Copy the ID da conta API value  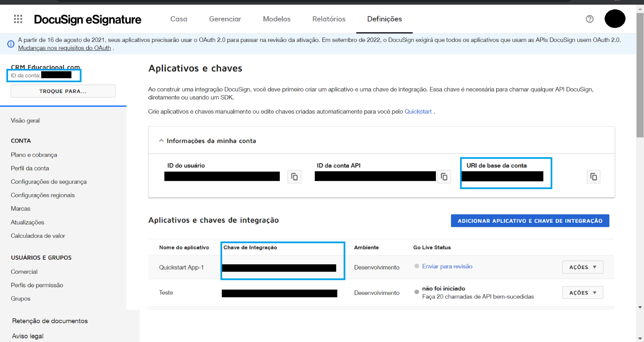[x=444, y=177]
